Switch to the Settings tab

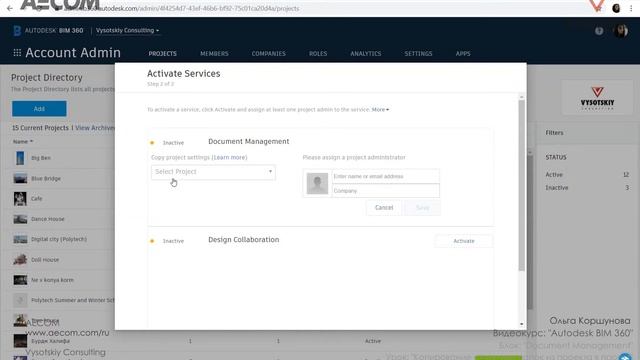(x=418, y=53)
